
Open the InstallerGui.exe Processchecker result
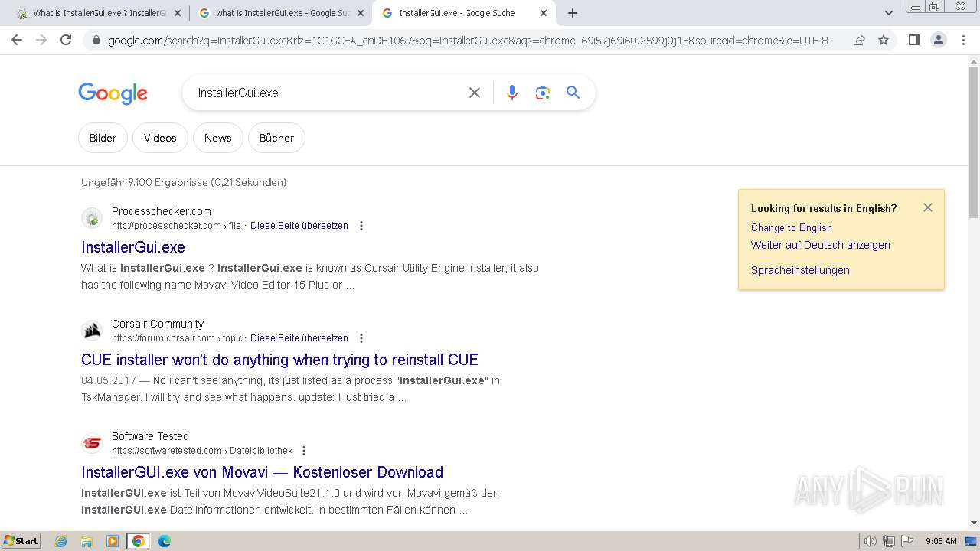(133, 247)
